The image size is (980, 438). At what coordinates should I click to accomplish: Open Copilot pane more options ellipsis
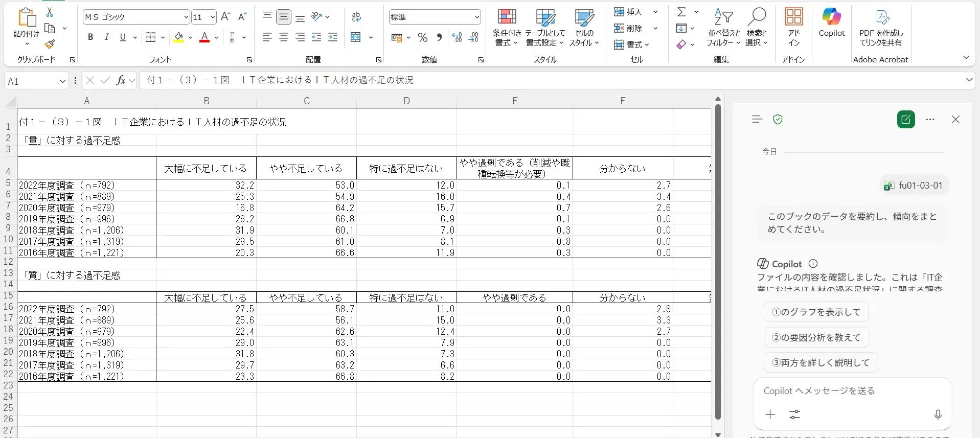pyautogui.click(x=930, y=120)
